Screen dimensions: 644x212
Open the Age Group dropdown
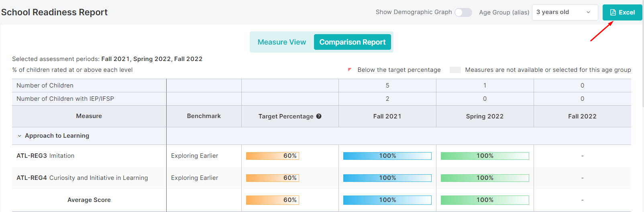(x=565, y=12)
